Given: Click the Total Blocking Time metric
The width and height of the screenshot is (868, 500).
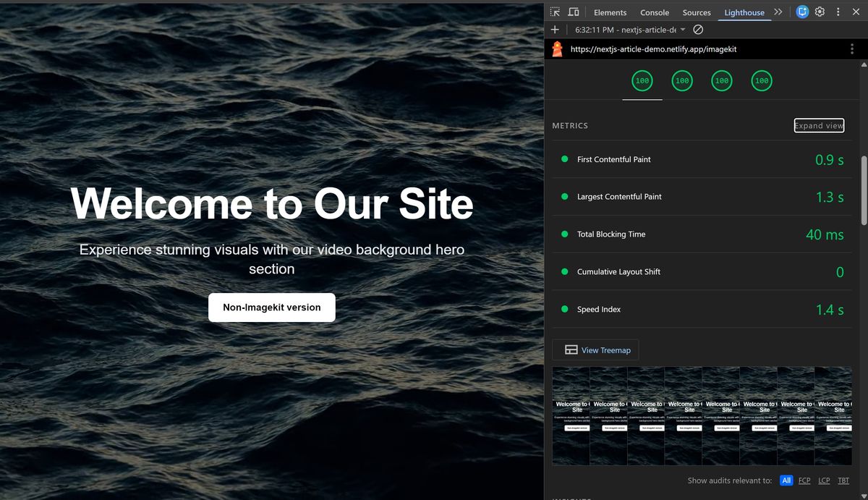Looking at the screenshot, I should (702, 234).
